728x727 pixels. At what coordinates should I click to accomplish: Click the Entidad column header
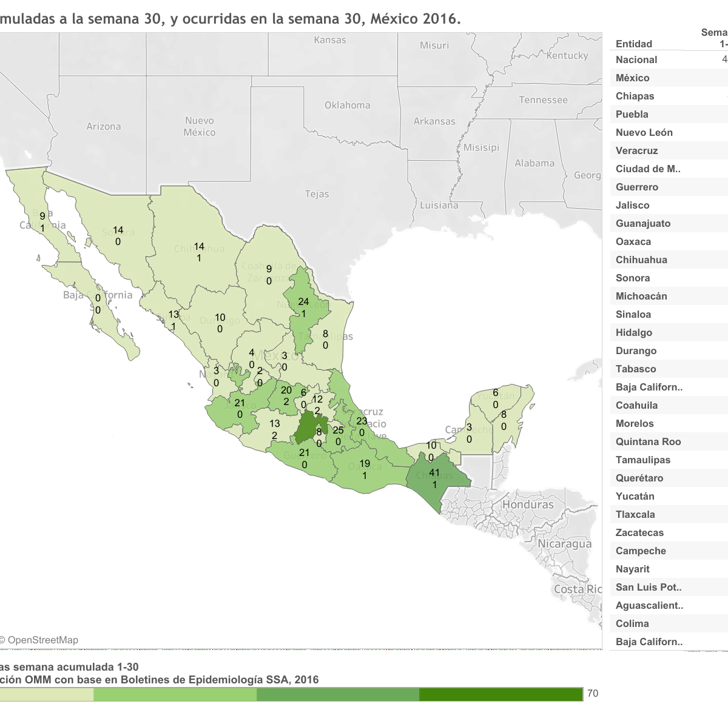tap(634, 44)
